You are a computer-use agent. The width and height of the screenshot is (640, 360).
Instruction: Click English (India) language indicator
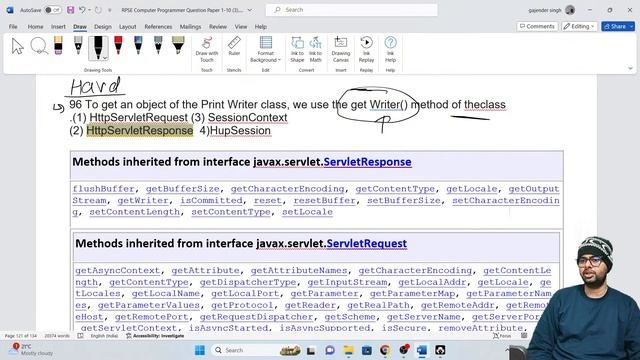[104, 336]
